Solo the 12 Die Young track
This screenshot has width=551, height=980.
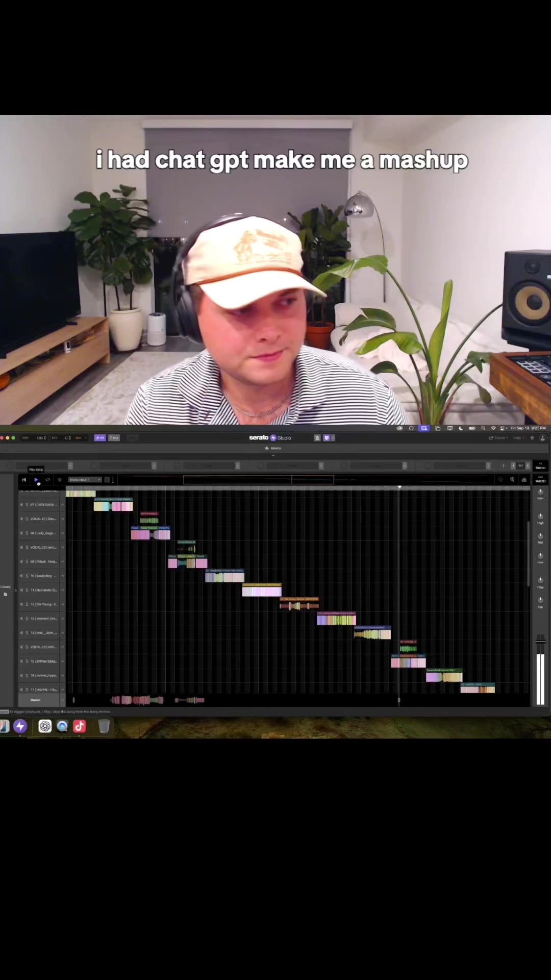click(x=27, y=604)
